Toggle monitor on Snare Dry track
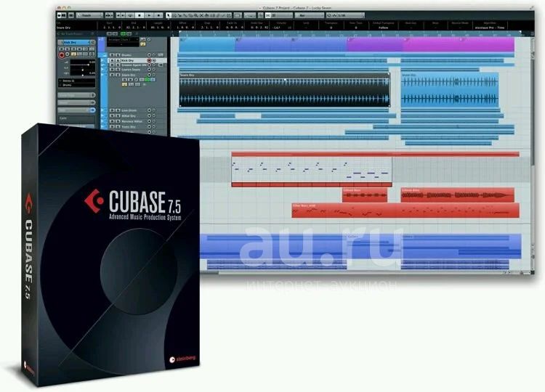This screenshot has height=392, width=545. point(154,75)
